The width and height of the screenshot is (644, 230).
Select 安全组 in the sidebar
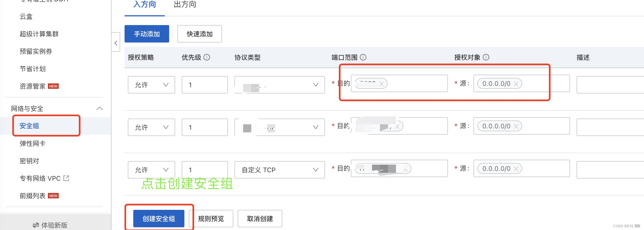pos(29,126)
